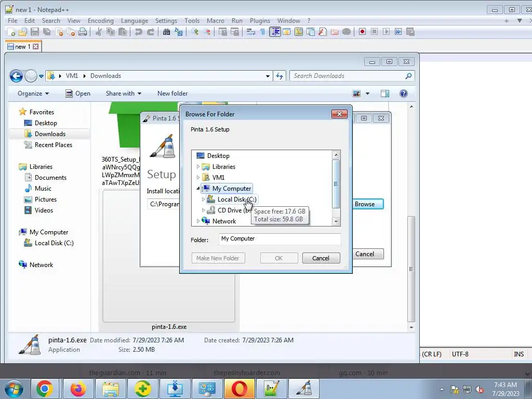Click Run macro multiple times icon
Screen dimensions: 532x399
(398, 32)
